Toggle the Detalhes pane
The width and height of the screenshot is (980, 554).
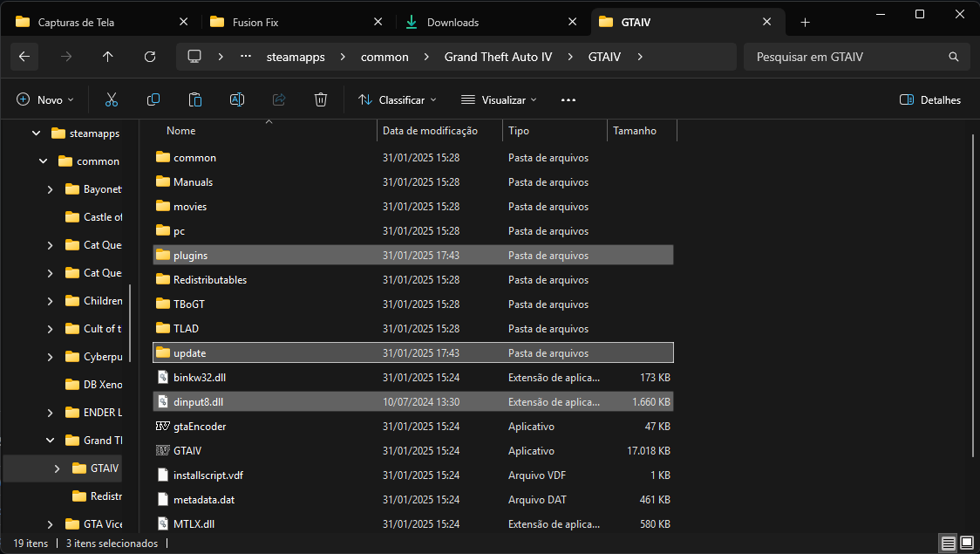tap(930, 100)
